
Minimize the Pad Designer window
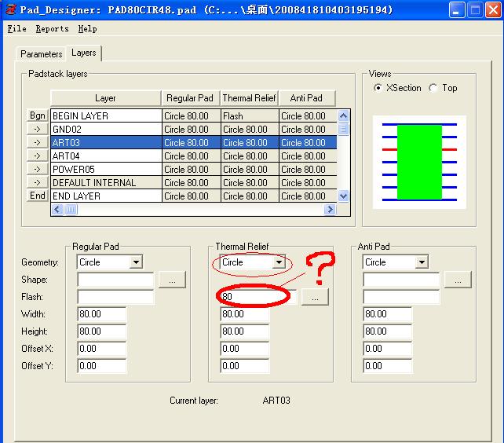click(457, 9)
